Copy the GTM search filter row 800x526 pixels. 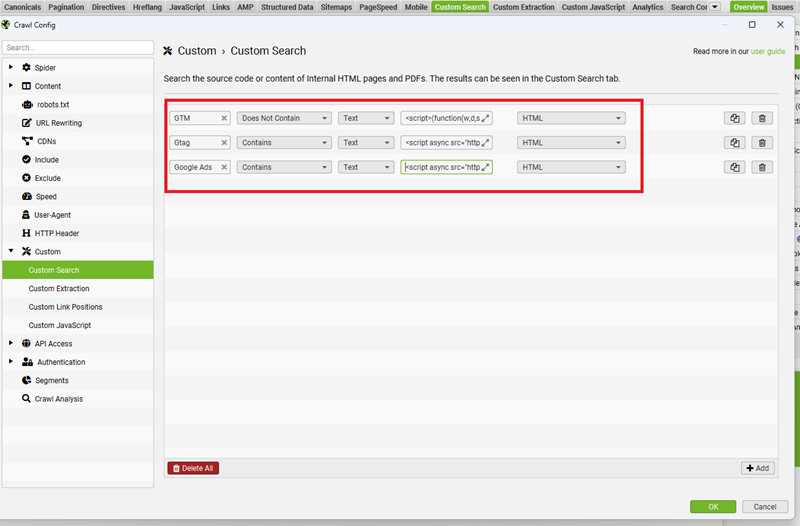(x=734, y=118)
